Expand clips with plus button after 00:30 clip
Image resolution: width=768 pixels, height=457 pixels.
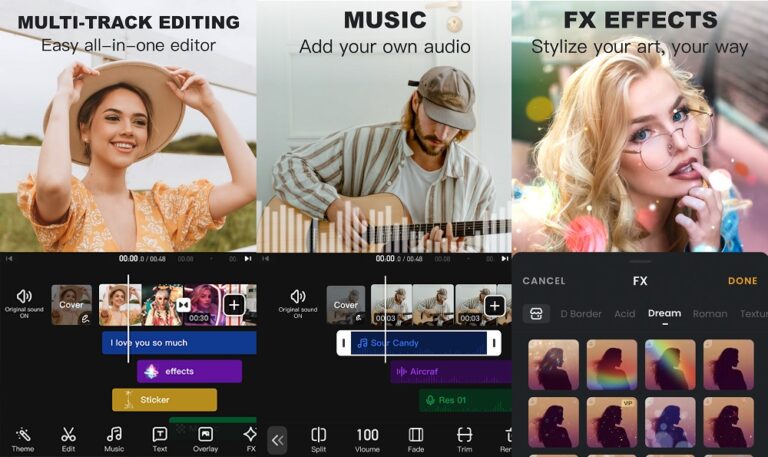point(234,305)
